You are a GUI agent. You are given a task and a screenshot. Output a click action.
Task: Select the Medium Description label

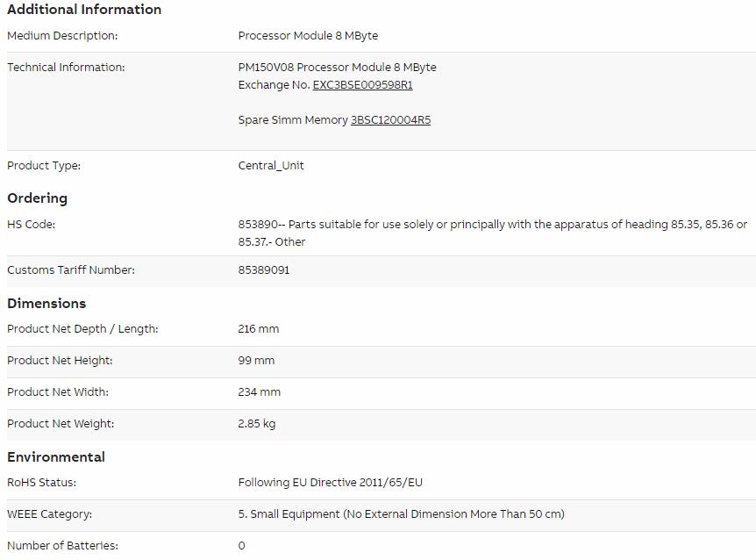[x=62, y=36]
